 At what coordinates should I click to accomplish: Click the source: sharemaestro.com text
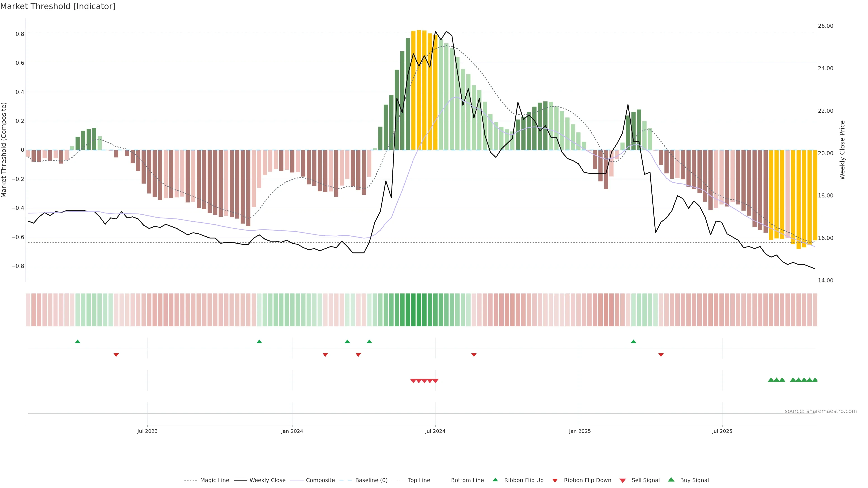pos(821,411)
